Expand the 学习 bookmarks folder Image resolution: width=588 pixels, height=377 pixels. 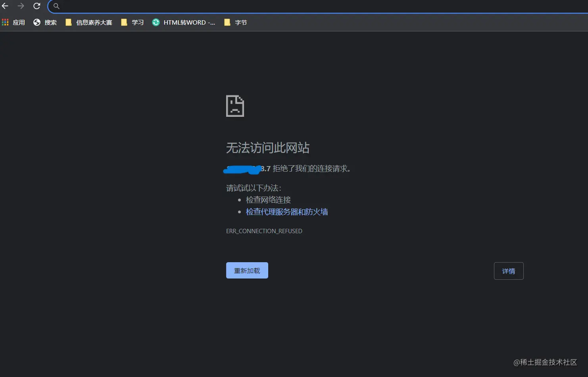coord(132,22)
